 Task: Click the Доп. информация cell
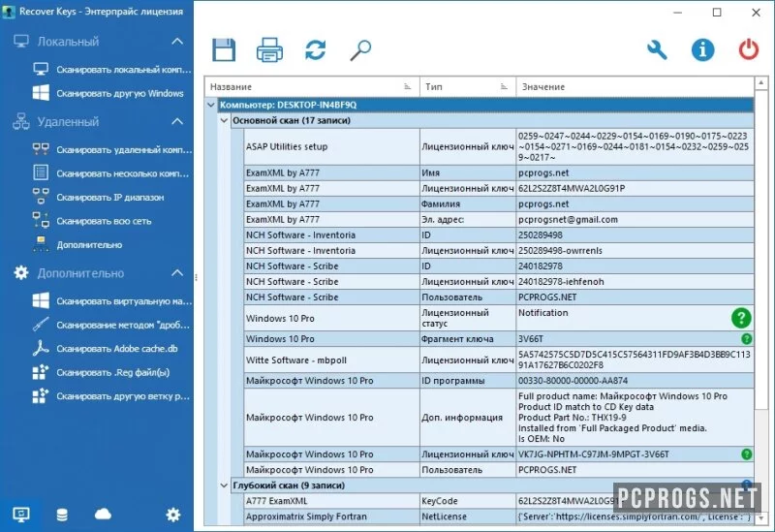point(468,418)
